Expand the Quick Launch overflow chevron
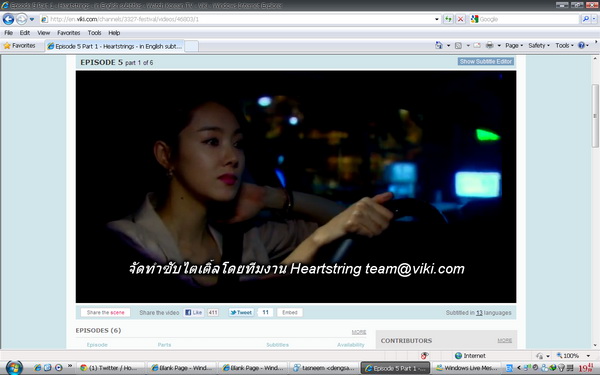Image resolution: width=600 pixels, height=375 pixels. pos(70,365)
